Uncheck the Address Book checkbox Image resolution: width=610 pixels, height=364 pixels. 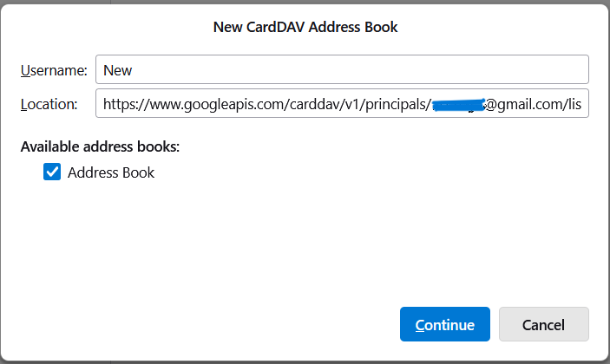[x=52, y=172]
